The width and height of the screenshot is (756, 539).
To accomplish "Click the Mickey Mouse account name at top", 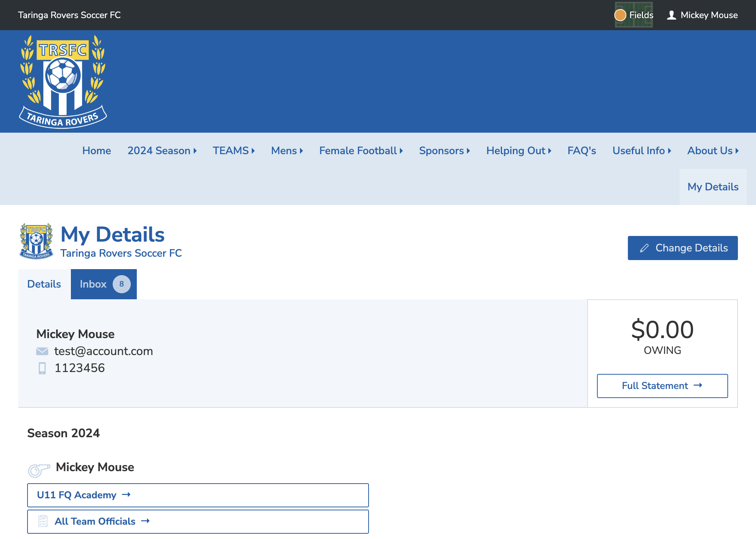I will (709, 15).
